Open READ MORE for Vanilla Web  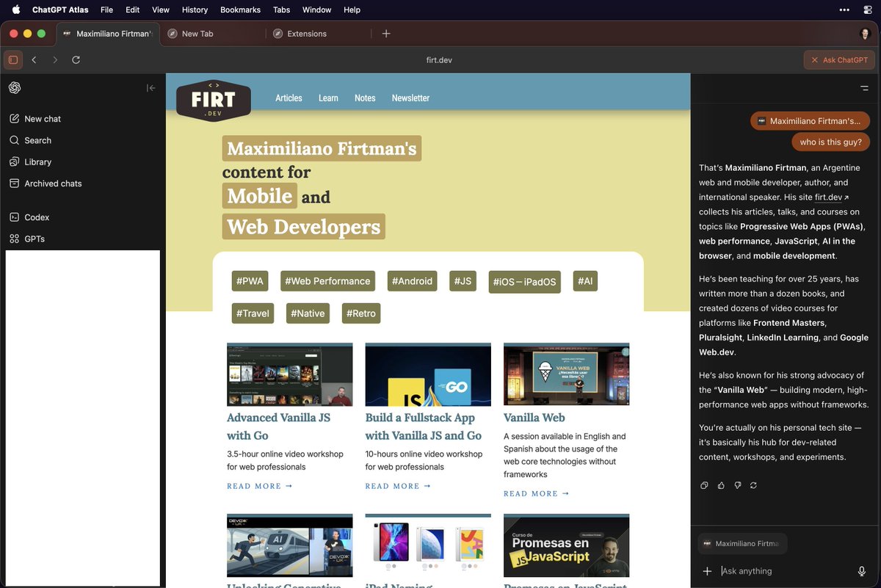coord(530,493)
